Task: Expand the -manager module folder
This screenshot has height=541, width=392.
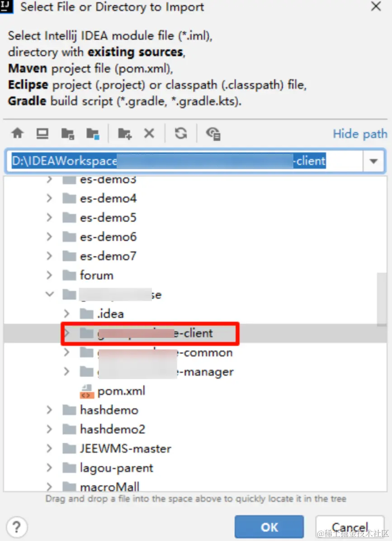Action: 66,371
